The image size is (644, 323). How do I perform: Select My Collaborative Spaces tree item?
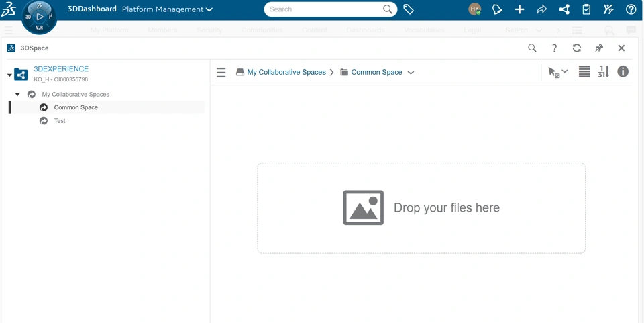76,95
